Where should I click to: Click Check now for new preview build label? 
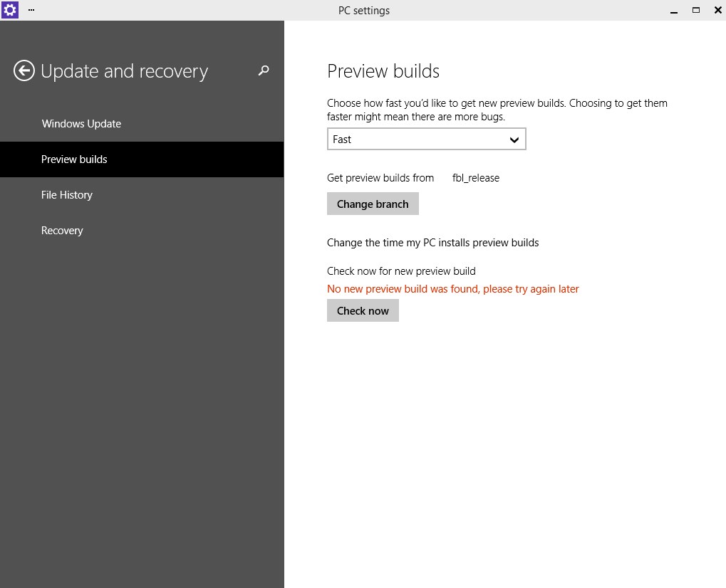[401, 271]
